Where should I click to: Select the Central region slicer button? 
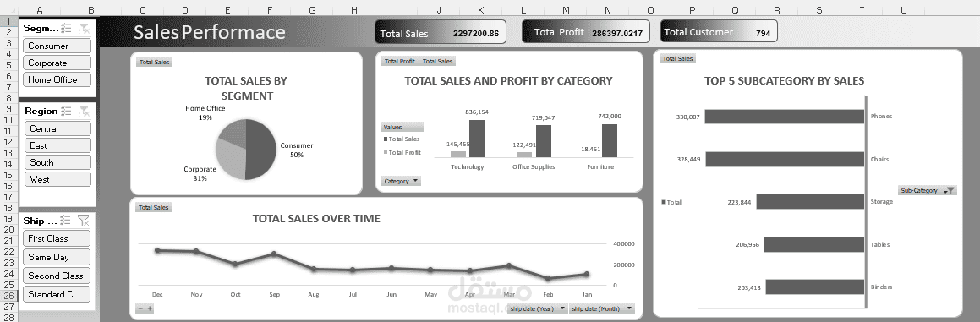57,128
